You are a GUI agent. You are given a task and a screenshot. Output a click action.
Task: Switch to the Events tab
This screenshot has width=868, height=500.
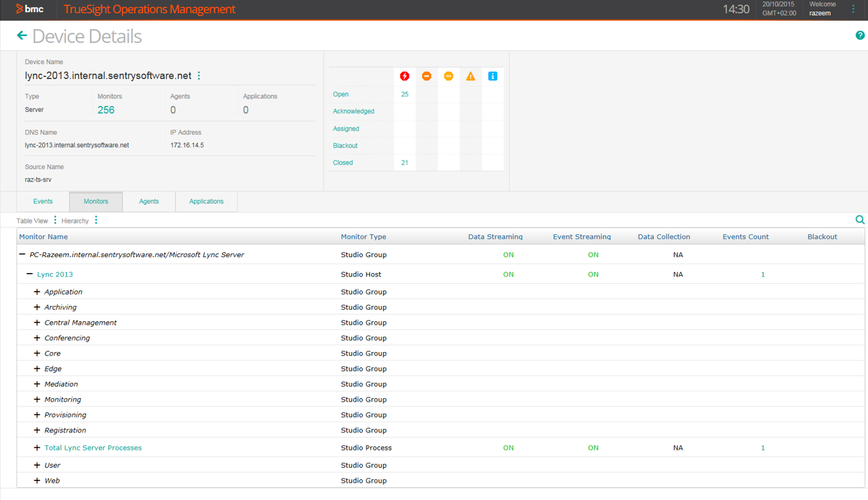coord(43,201)
